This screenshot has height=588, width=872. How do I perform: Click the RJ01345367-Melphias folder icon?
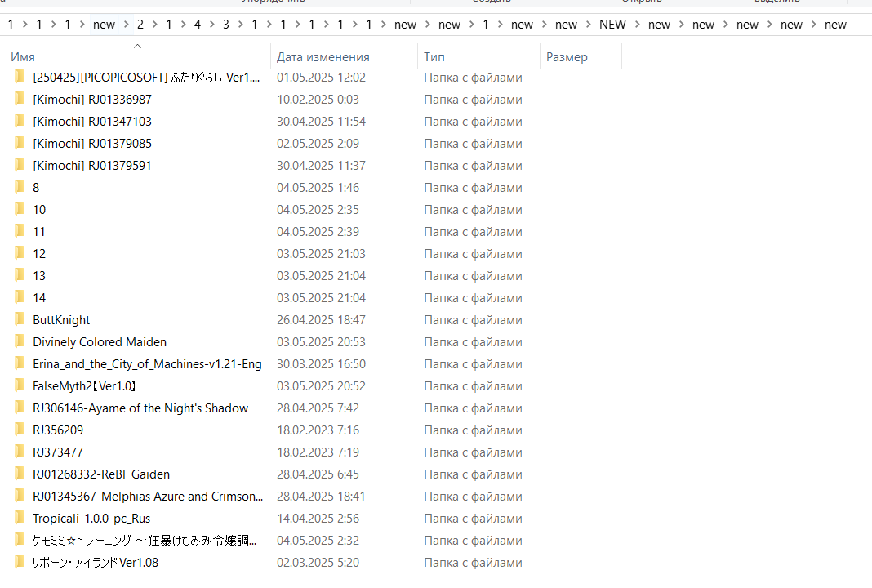point(20,496)
